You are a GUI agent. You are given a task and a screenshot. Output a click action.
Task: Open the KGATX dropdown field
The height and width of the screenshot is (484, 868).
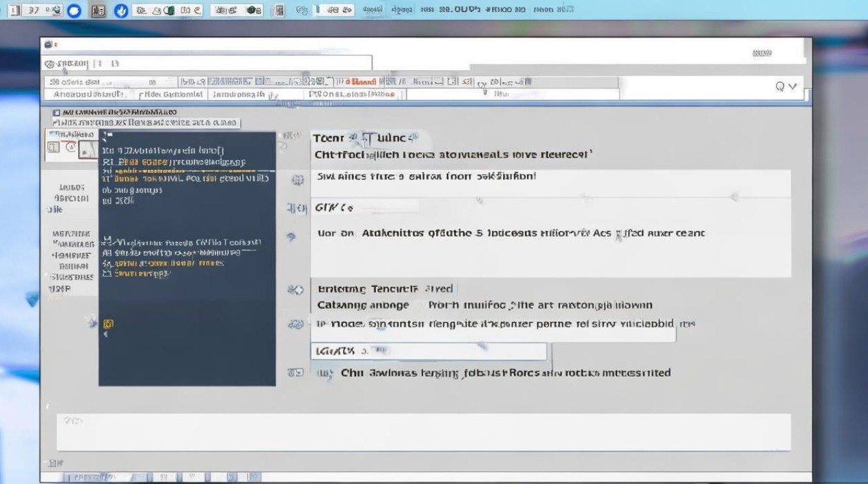pyautogui.click(x=428, y=351)
